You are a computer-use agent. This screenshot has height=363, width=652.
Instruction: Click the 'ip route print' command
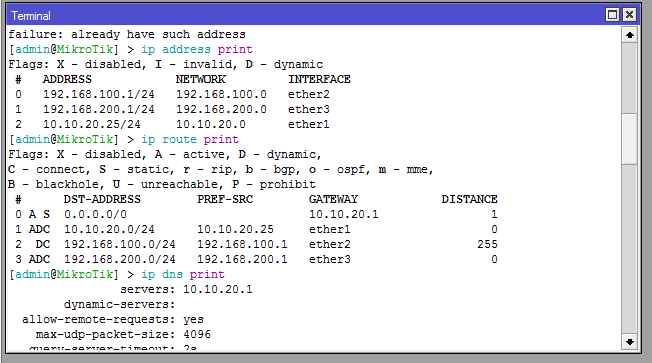(x=190, y=139)
